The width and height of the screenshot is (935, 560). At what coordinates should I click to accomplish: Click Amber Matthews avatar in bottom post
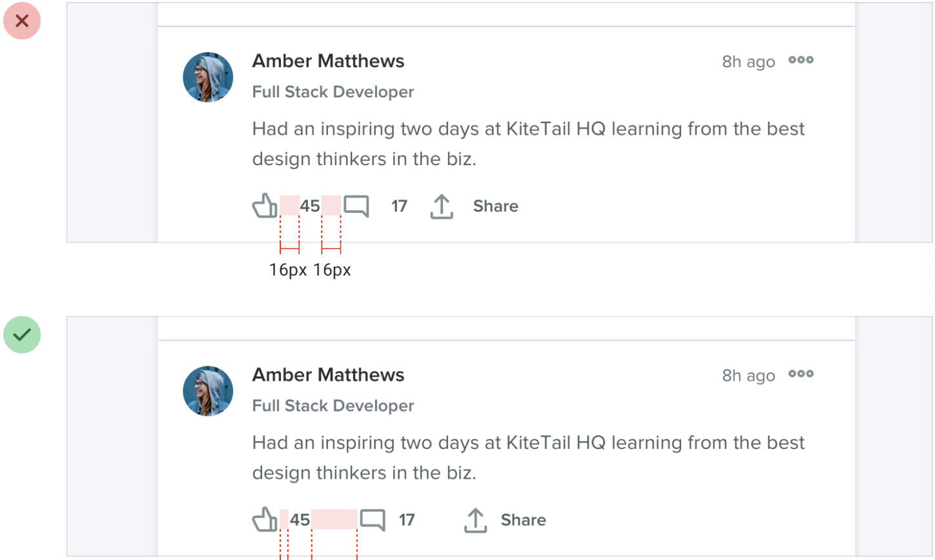tap(208, 391)
